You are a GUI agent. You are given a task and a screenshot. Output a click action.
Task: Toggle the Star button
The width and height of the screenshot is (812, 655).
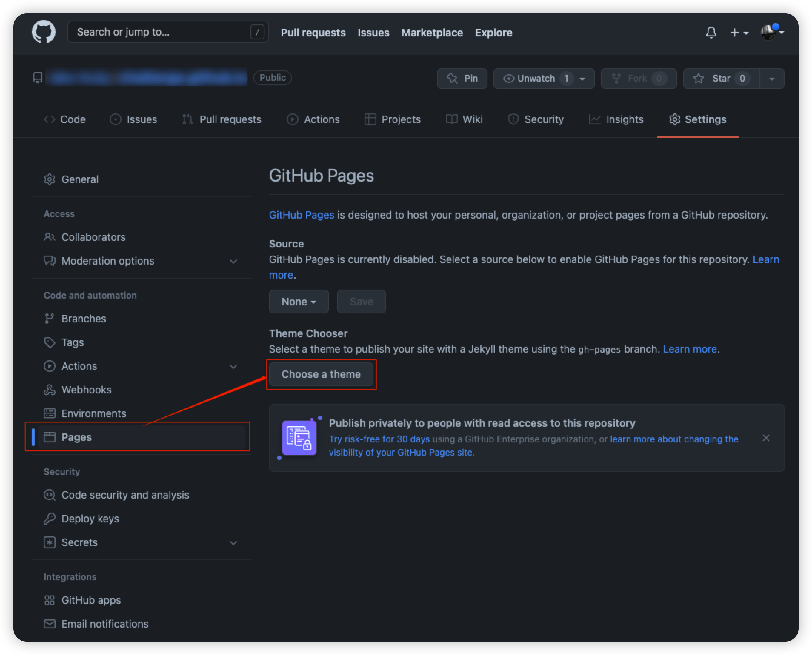721,78
